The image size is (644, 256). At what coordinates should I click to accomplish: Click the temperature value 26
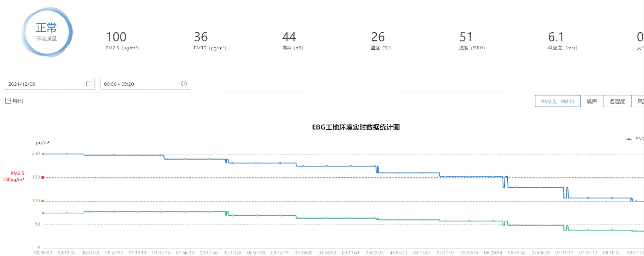(378, 37)
